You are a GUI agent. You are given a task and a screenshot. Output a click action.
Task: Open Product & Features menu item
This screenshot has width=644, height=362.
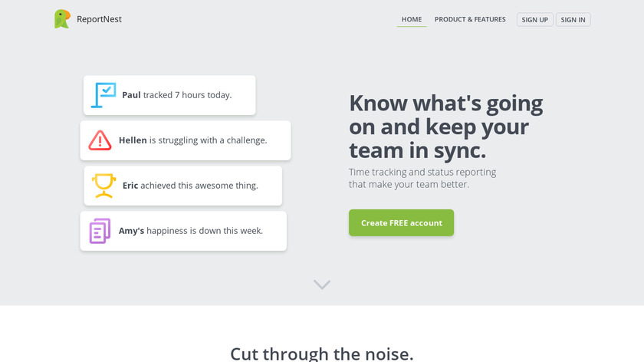pyautogui.click(x=470, y=20)
